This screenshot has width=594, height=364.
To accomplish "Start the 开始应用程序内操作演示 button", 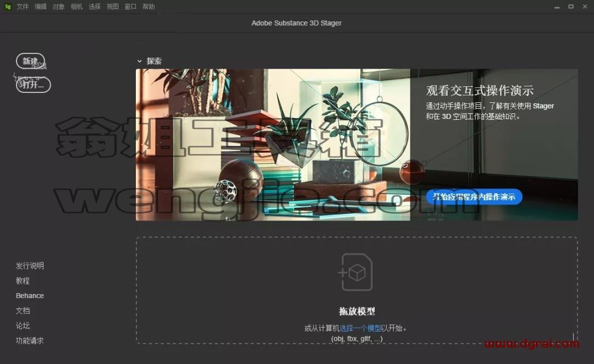I will (474, 197).
